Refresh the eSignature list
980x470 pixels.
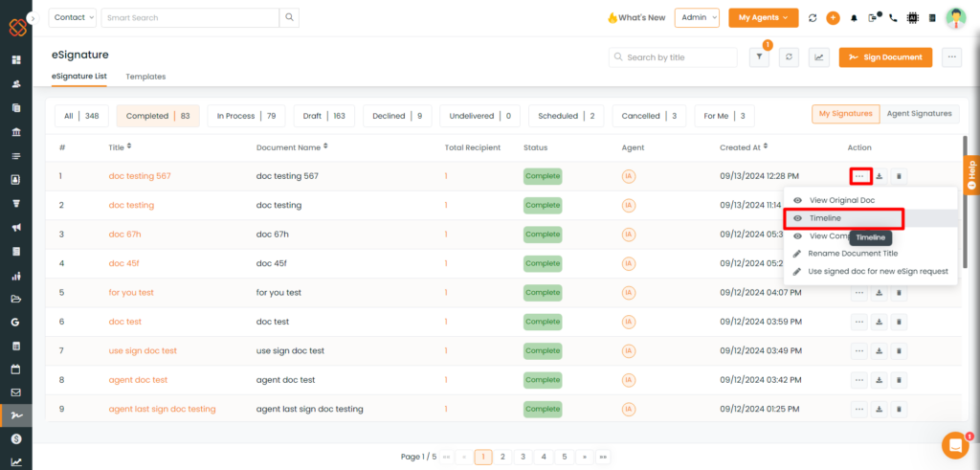(789, 56)
